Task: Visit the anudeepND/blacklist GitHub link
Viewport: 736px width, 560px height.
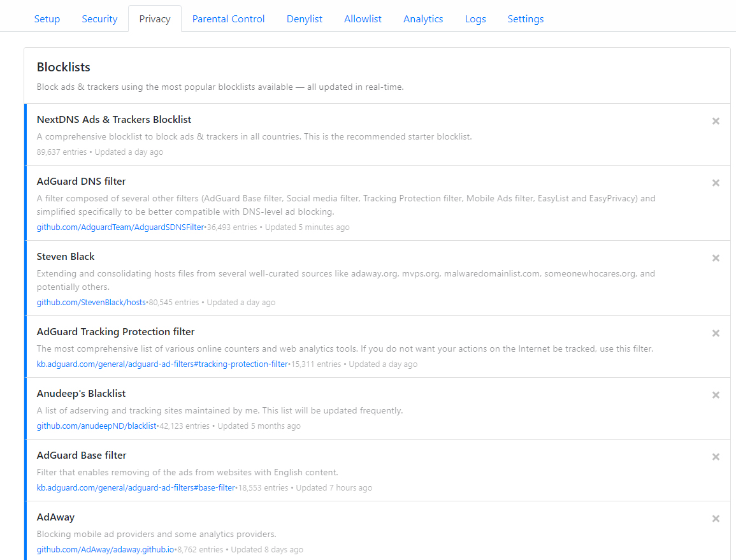Action: tap(96, 426)
